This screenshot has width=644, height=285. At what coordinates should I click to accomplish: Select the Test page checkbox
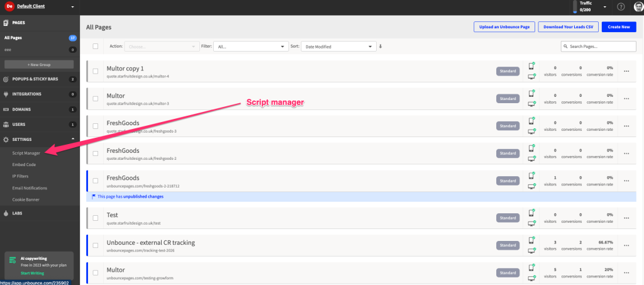96,218
